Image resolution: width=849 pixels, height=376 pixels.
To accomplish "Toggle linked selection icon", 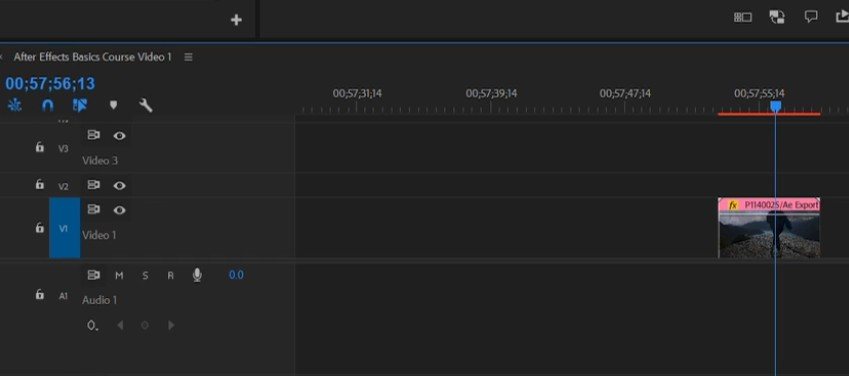I will (80, 105).
